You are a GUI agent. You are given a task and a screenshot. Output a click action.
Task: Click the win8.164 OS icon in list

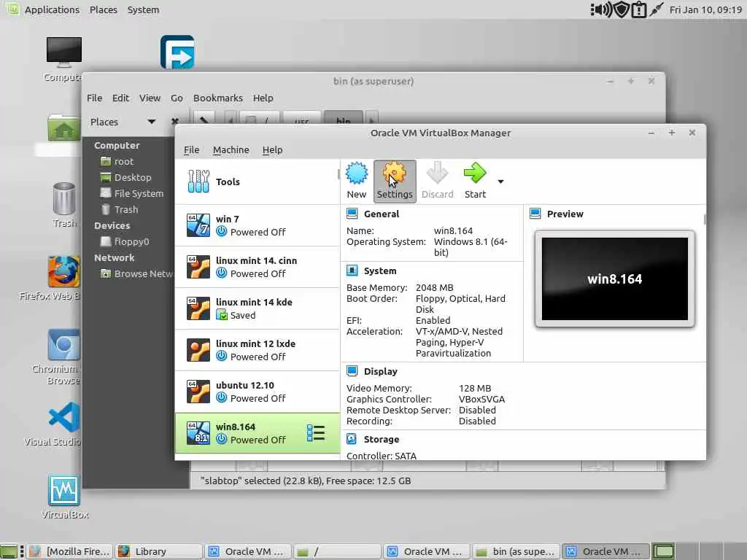pyautogui.click(x=198, y=433)
